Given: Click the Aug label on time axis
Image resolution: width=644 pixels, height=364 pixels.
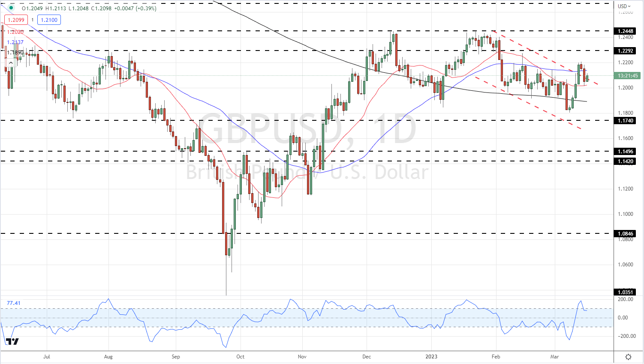Looking at the screenshot, I should [108, 356].
